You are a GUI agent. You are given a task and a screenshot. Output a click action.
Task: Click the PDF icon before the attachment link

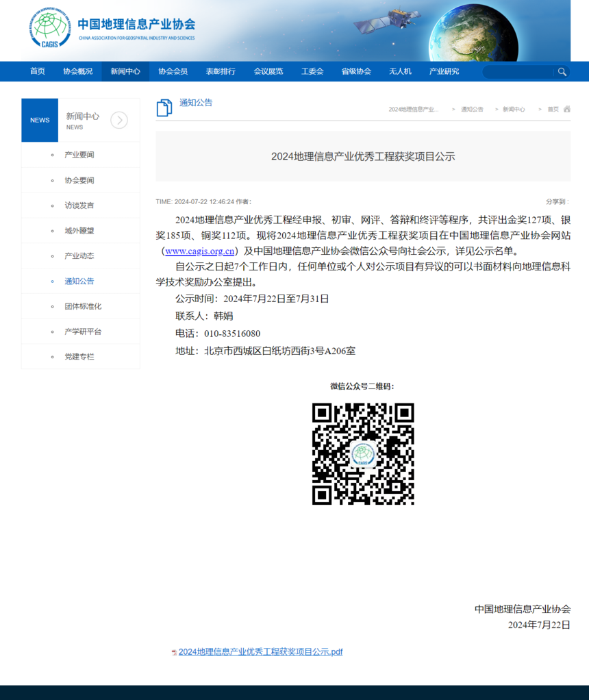(174, 652)
